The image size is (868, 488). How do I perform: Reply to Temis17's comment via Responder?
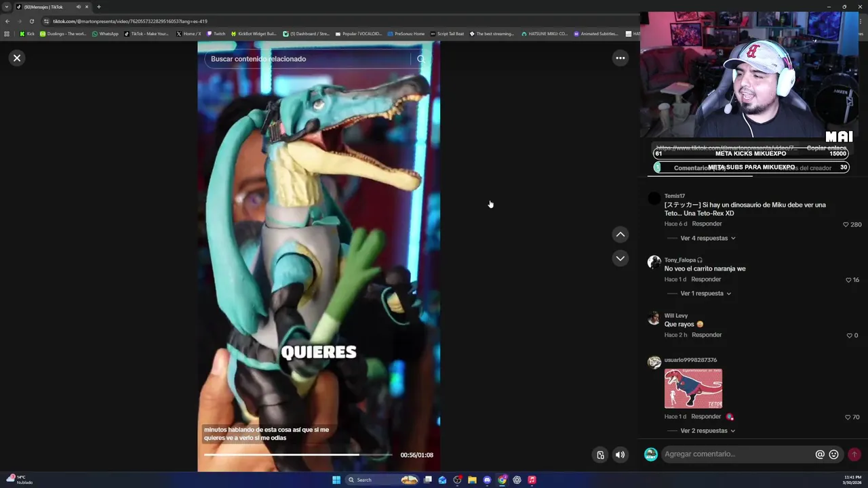pyautogui.click(x=707, y=224)
